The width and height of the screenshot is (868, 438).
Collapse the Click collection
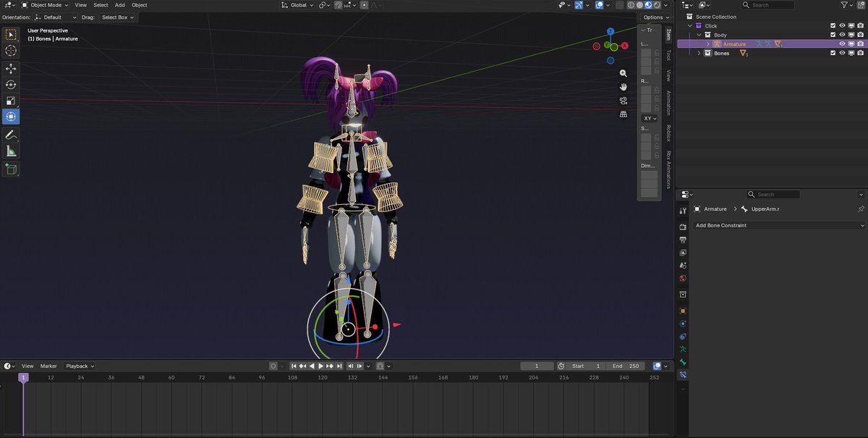pyautogui.click(x=690, y=25)
